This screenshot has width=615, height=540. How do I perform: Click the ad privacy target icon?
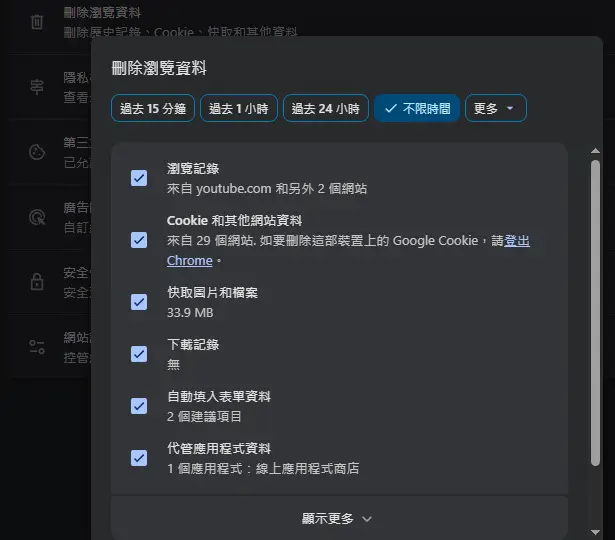pos(37,216)
